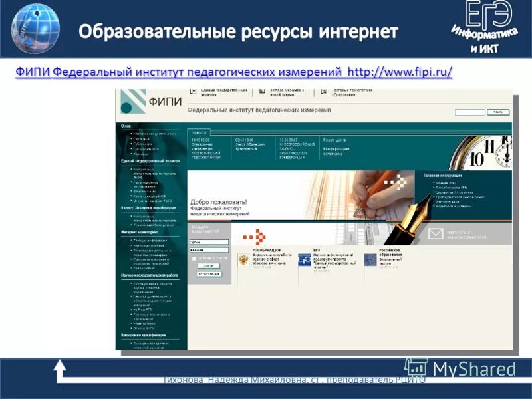Click 'Подписаться на рассылку новостей' text
The image size is (532, 399).
(x=466, y=235)
